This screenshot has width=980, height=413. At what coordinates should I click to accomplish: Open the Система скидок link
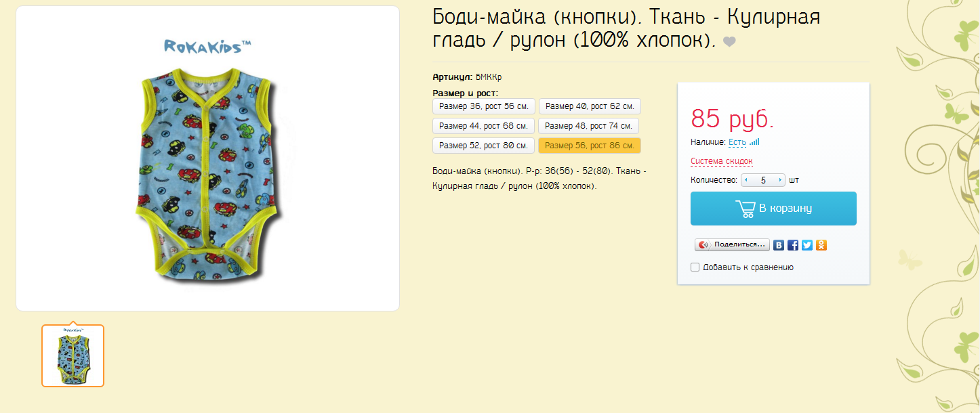click(x=721, y=161)
